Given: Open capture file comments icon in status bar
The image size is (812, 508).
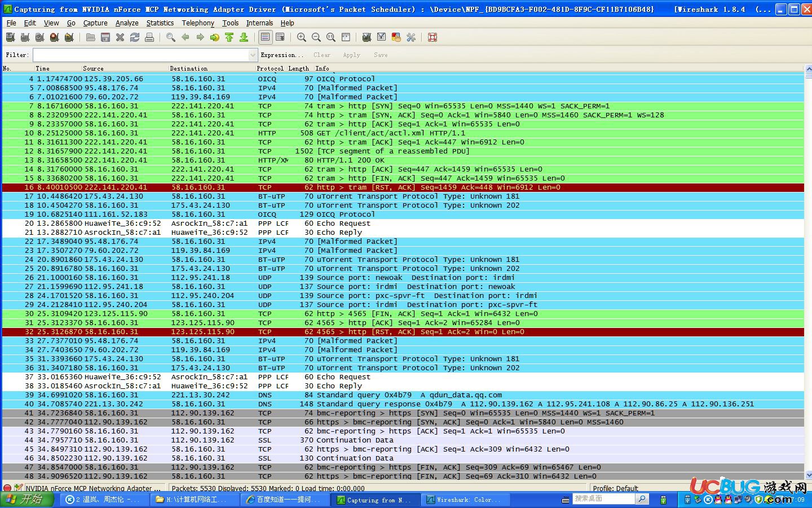Looking at the screenshot, I should pyautogui.click(x=18, y=488).
